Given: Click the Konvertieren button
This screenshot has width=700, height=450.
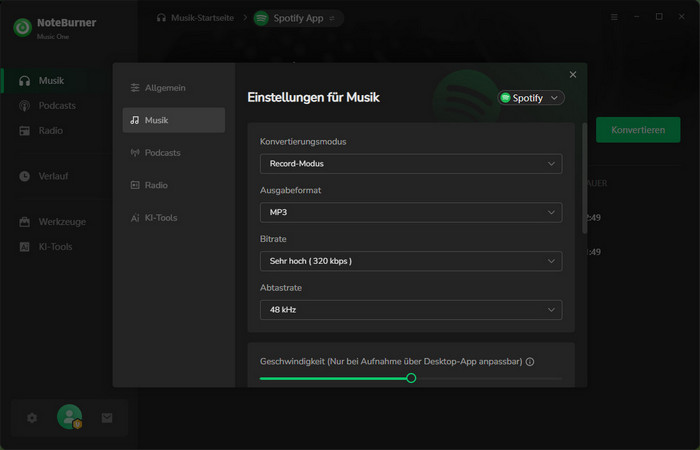Looking at the screenshot, I should (x=638, y=130).
